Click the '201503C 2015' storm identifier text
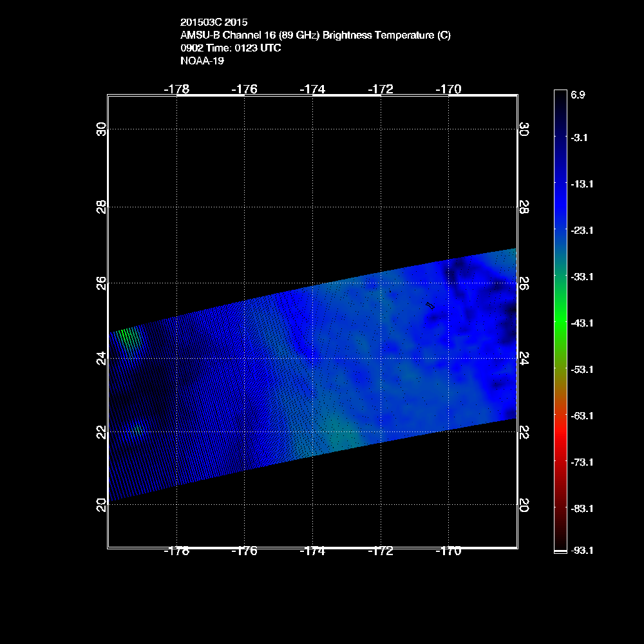Viewport: 644px width, 644px height. 214,23
